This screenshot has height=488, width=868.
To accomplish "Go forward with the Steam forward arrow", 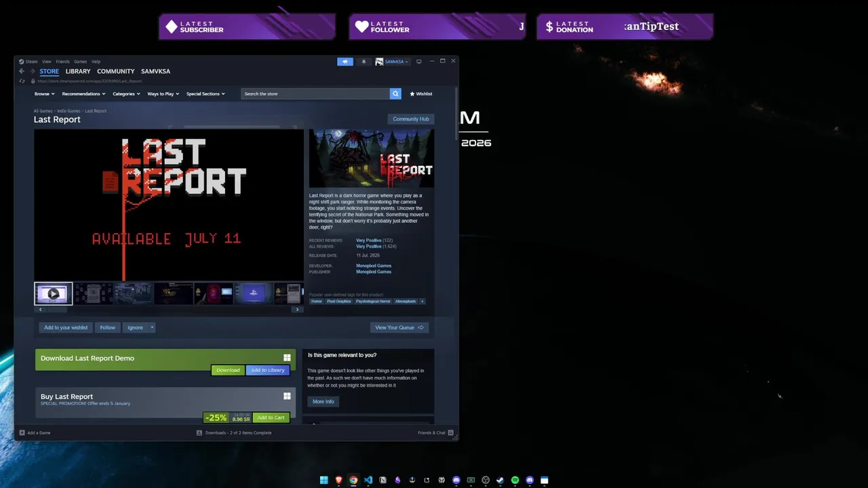I will [32, 71].
